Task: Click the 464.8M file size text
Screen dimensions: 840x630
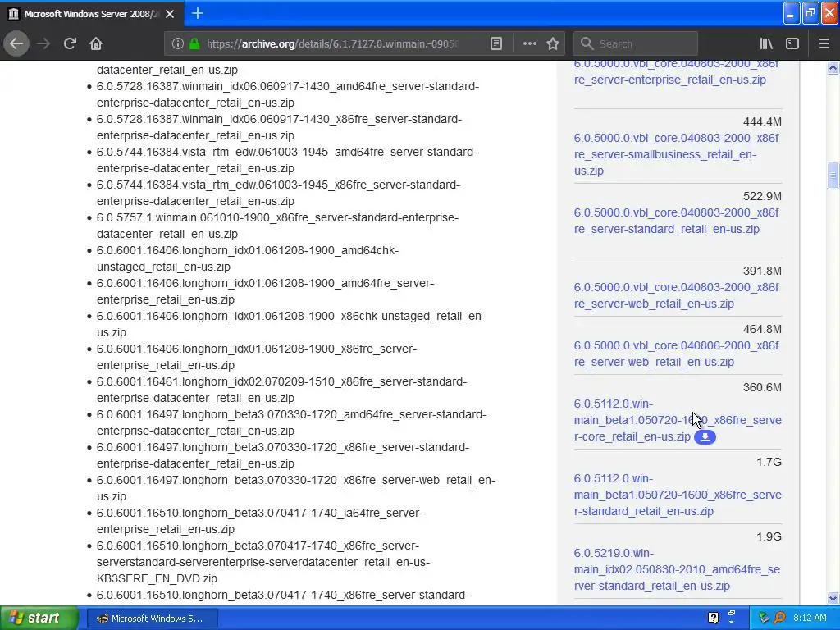Action: (762, 329)
